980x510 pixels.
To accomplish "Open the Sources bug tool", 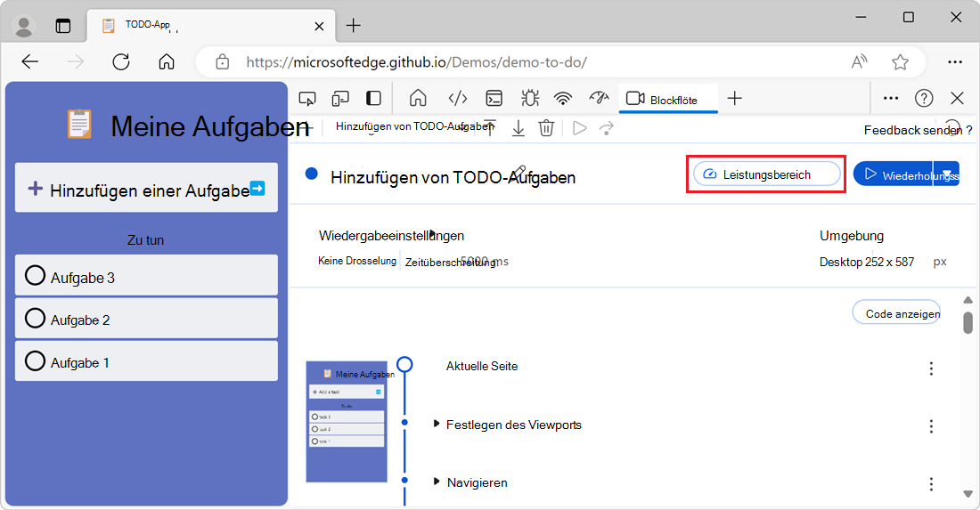I will pos(530,99).
